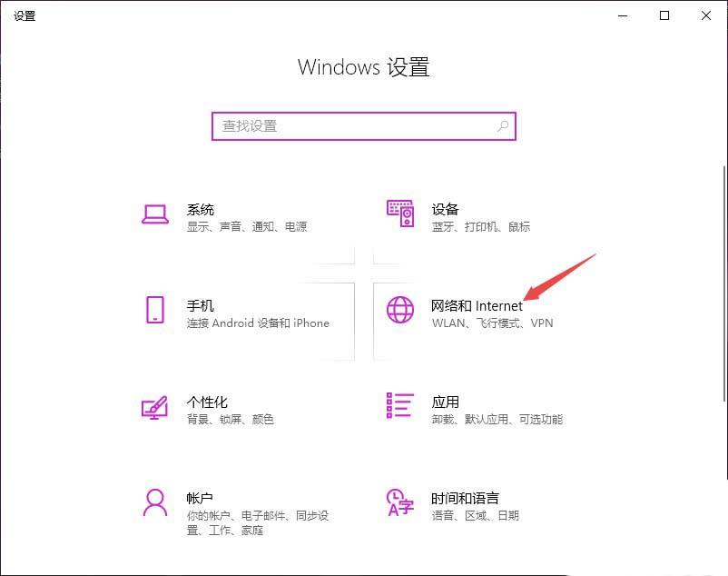Click the text 连接 Android 设备和 iPhone
Viewport: 728px width, 576px height.
tap(258, 323)
